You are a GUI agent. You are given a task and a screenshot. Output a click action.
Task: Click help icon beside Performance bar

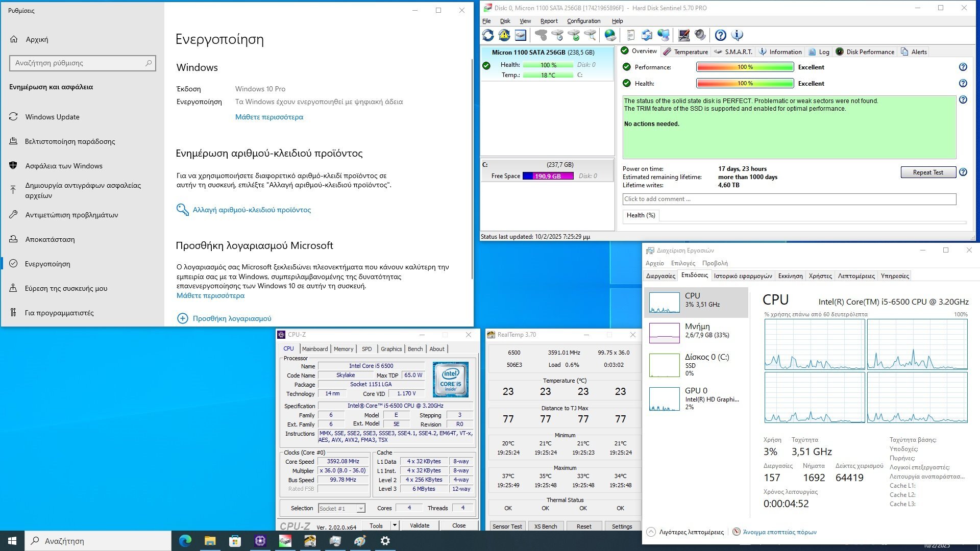pos(963,67)
